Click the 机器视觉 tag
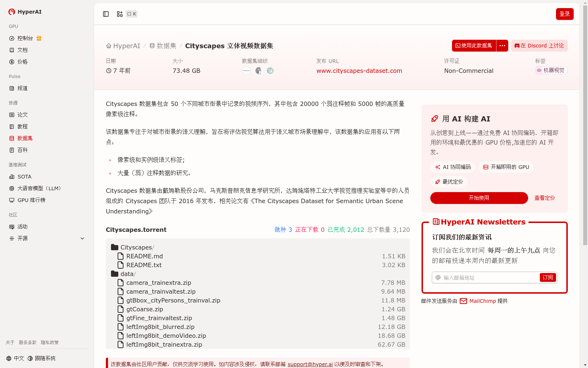The image size is (588, 368). [551, 70]
